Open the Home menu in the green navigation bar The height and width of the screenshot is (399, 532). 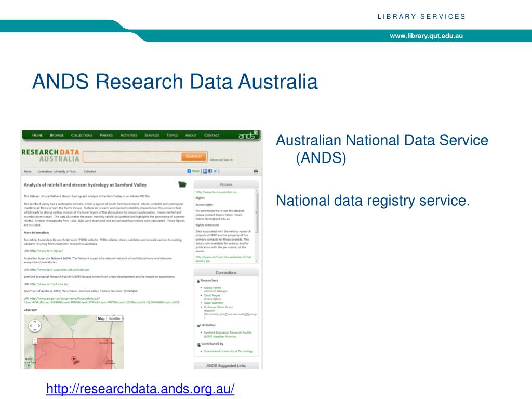click(x=37, y=135)
